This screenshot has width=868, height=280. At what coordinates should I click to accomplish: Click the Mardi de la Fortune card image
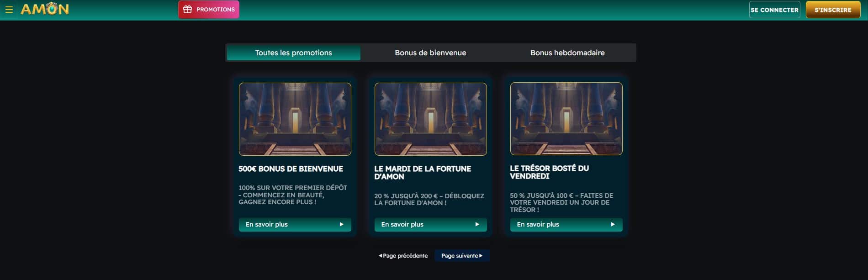(430, 119)
